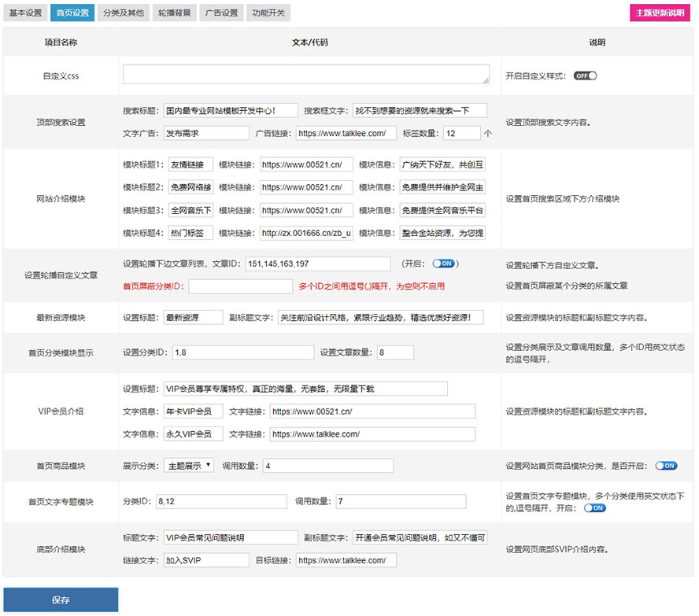This screenshot has width=699, height=616.
Task: Open the 功能开关 tab
Action: [x=268, y=13]
